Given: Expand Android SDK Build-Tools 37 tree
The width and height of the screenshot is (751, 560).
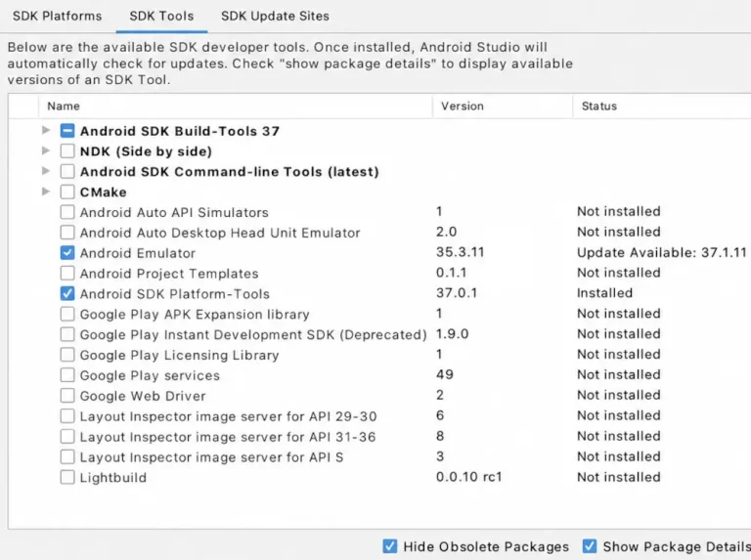Looking at the screenshot, I should click(46, 130).
